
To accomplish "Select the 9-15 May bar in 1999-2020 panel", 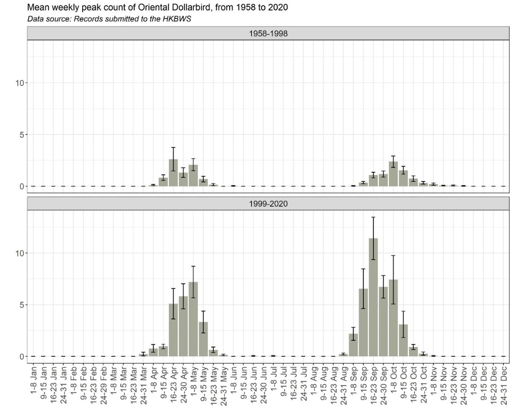I will point(203,339).
